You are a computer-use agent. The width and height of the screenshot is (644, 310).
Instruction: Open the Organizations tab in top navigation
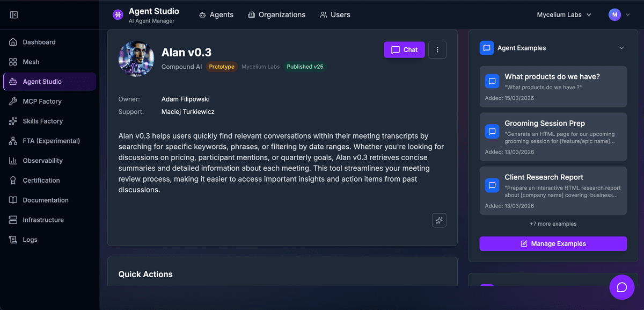(x=276, y=15)
